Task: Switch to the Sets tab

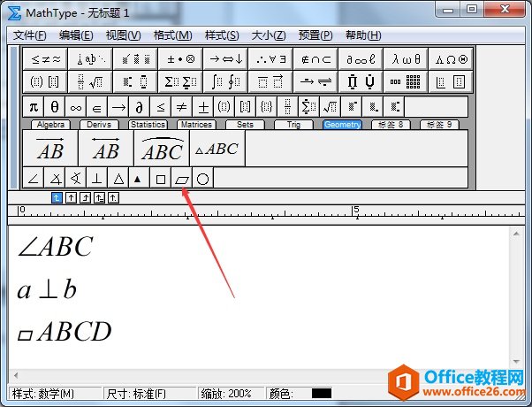Action: pos(245,125)
